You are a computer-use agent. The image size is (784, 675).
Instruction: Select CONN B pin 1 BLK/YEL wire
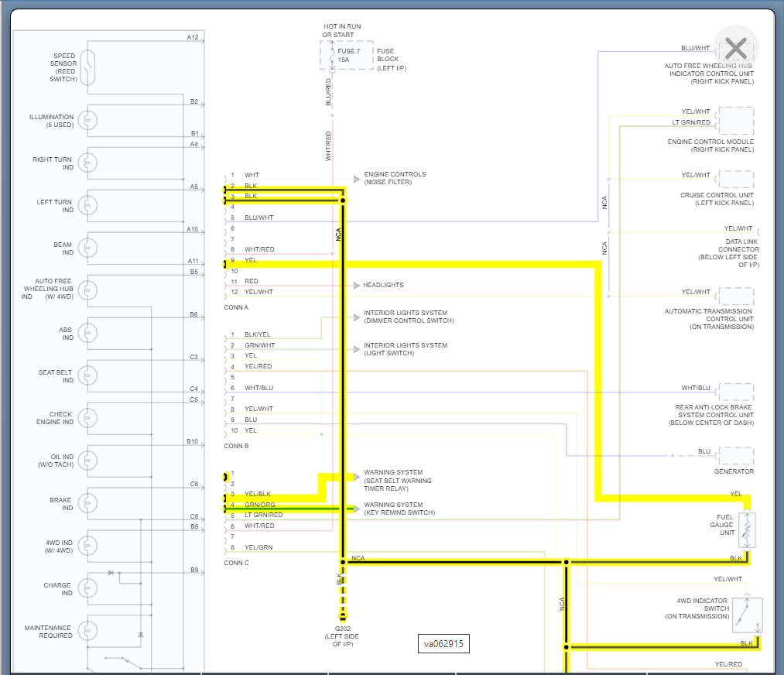258,334
